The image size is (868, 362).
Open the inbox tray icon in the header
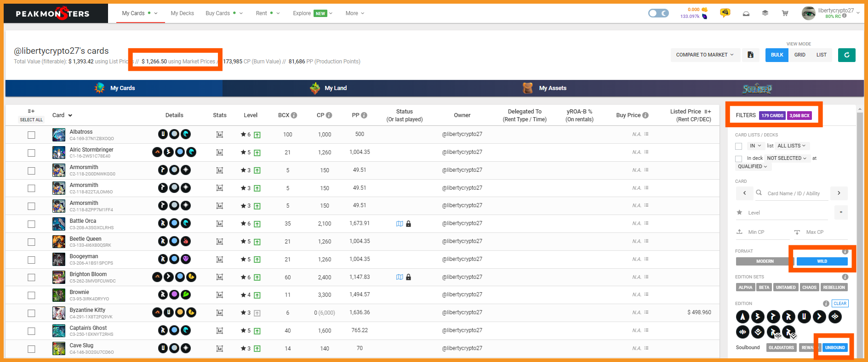(746, 13)
